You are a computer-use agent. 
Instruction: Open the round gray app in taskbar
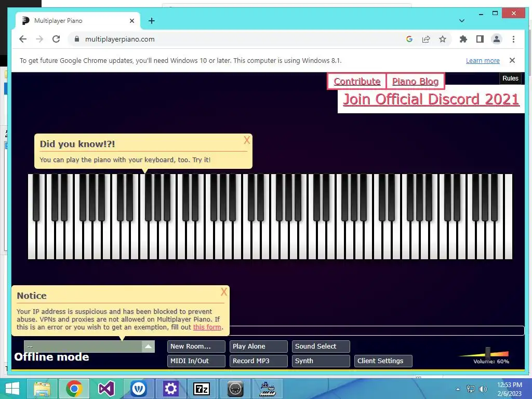(x=235, y=389)
